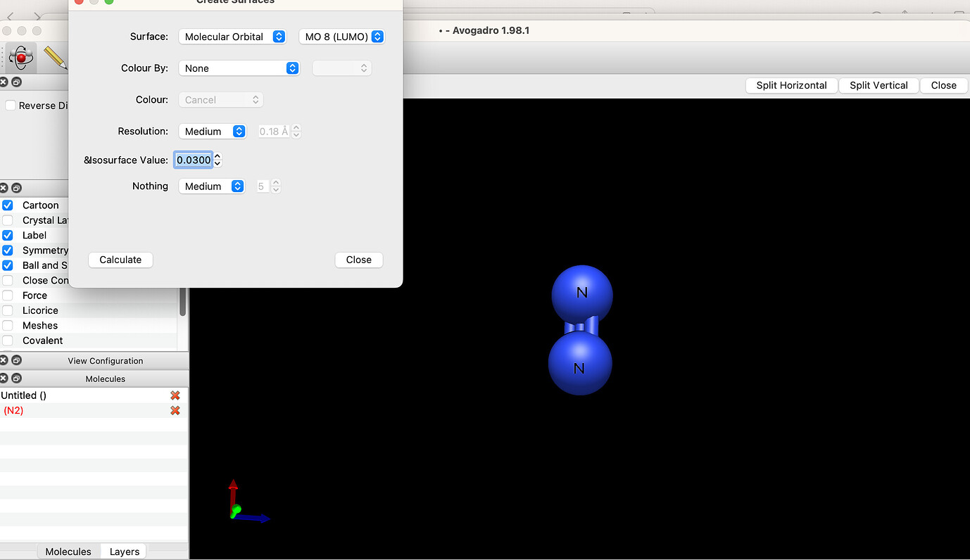Increase the Isosurface Value with the stepper
The width and height of the screenshot is (970, 560).
216,156
